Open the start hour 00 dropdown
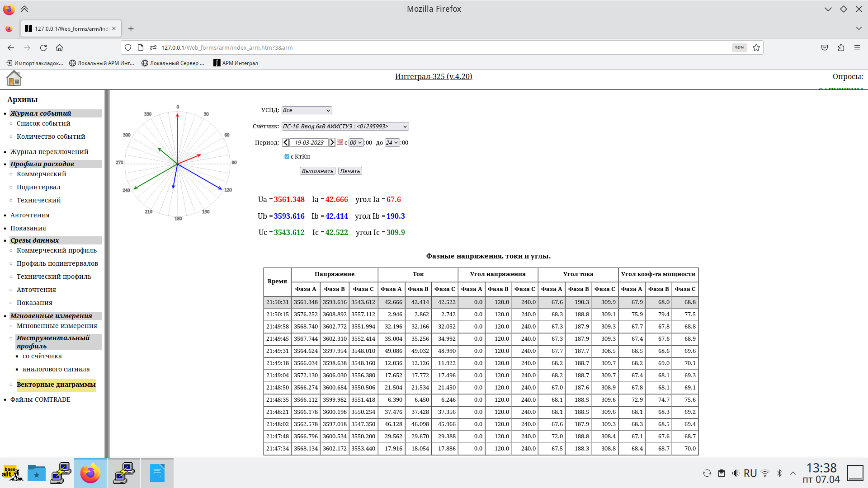Image resolution: width=868 pixels, height=488 pixels. pos(356,143)
